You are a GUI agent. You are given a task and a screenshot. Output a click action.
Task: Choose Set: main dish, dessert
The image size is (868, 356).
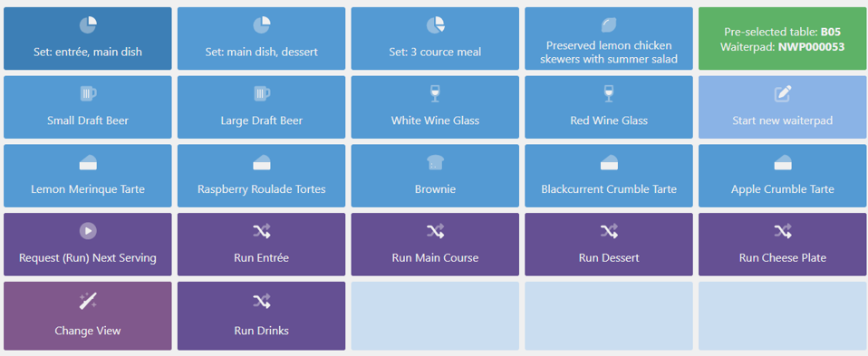pyautogui.click(x=261, y=39)
